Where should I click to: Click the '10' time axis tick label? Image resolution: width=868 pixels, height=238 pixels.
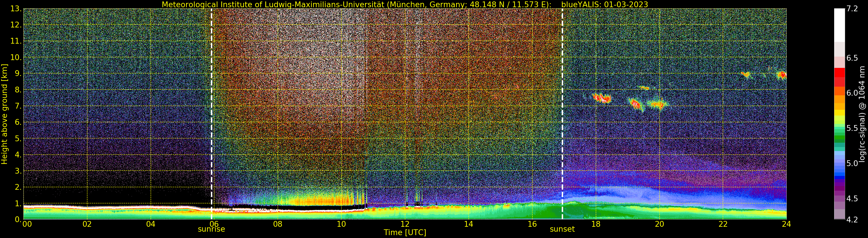click(341, 224)
